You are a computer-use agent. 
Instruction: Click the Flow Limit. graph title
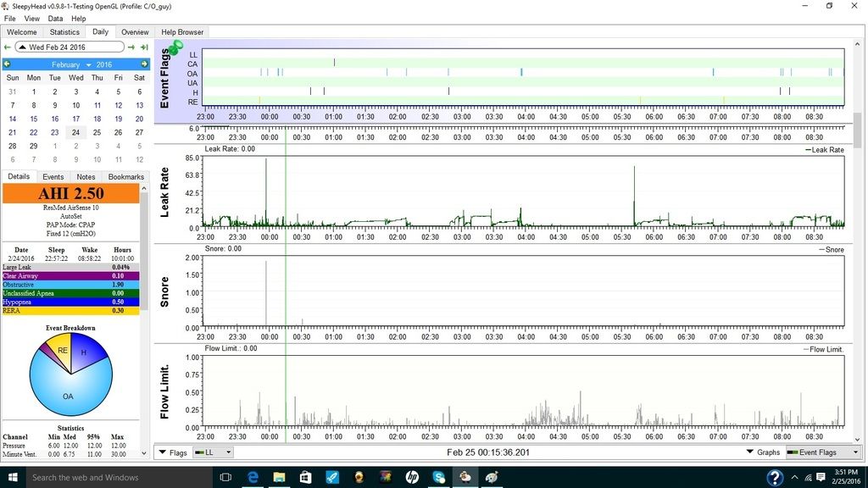pos(164,391)
